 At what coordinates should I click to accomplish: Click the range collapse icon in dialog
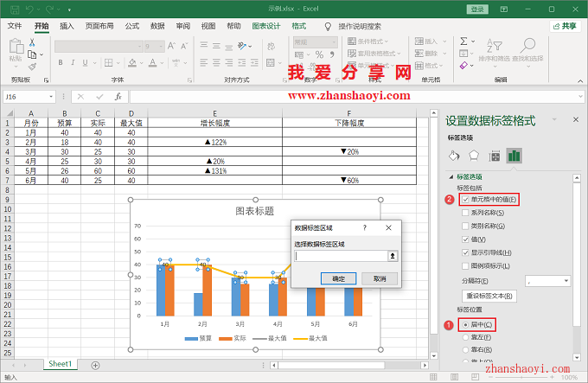(393, 256)
